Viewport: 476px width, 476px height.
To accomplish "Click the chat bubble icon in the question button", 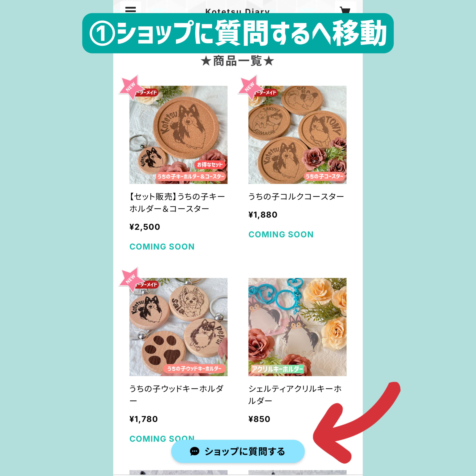I will point(194,451).
